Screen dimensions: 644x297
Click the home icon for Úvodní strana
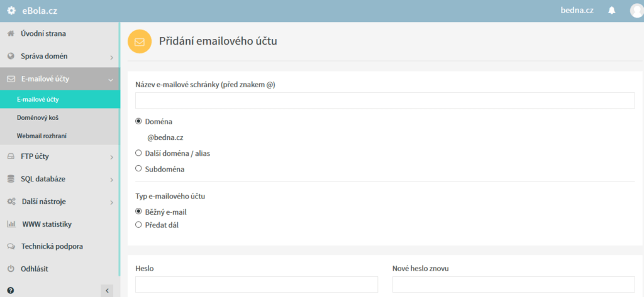pyautogui.click(x=11, y=34)
